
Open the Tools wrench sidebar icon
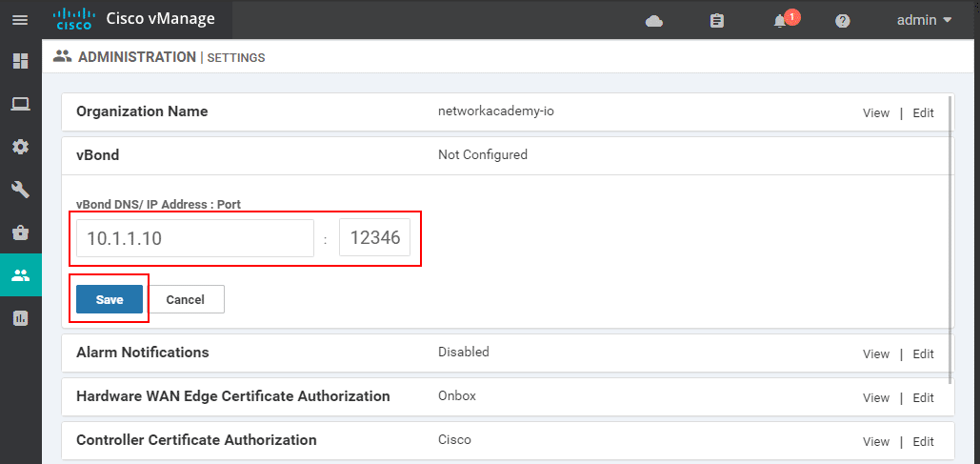point(20,191)
